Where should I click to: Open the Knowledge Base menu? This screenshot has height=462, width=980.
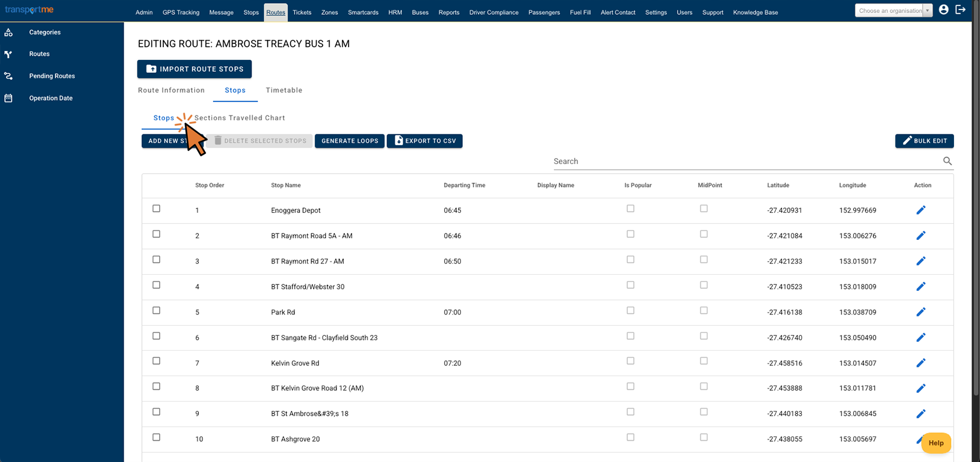click(755, 12)
